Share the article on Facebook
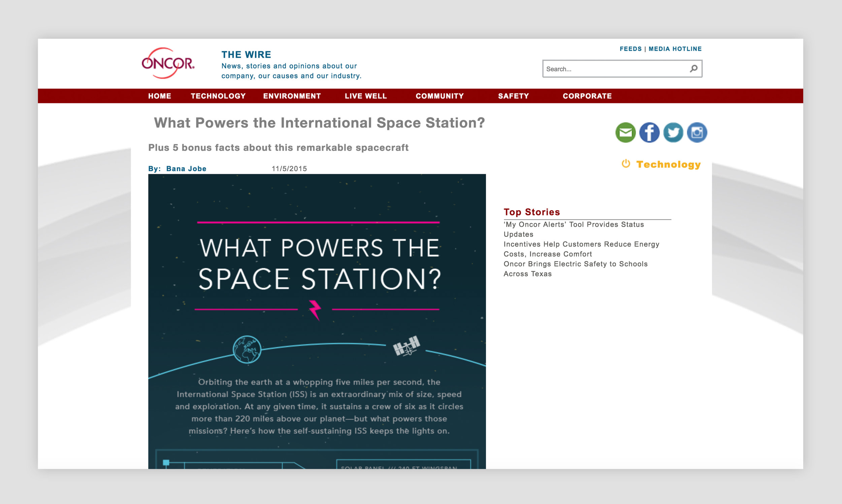The image size is (842, 504). point(649,133)
